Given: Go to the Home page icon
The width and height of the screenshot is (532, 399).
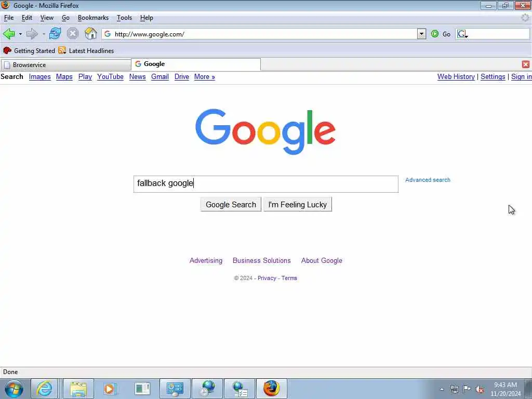Looking at the screenshot, I should (x=90, y=34).
